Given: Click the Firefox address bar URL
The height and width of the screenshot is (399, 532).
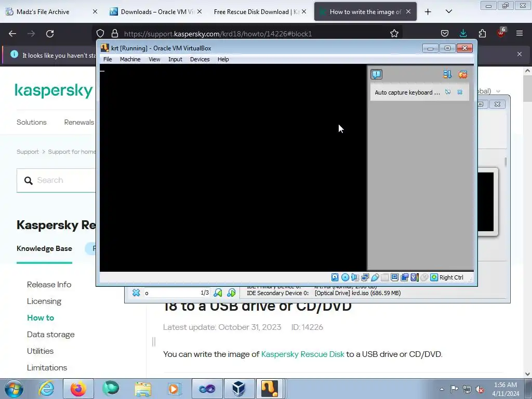Looking at the screenshot, I should click(x=218, y=34).
